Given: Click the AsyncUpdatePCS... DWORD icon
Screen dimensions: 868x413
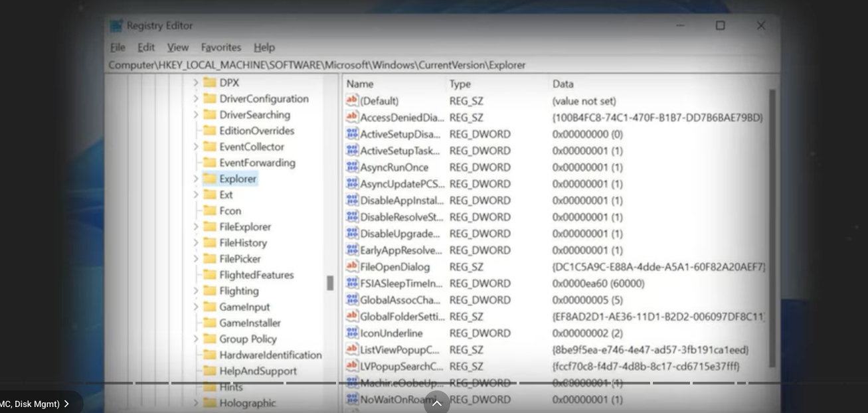Looking at the screenshot, I should (352, 183).
